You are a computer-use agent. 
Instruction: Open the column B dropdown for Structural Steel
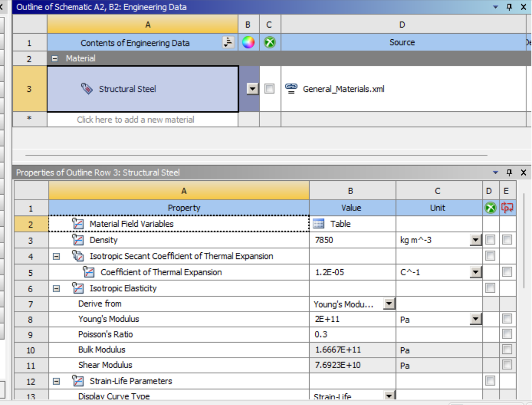point(252,89)
